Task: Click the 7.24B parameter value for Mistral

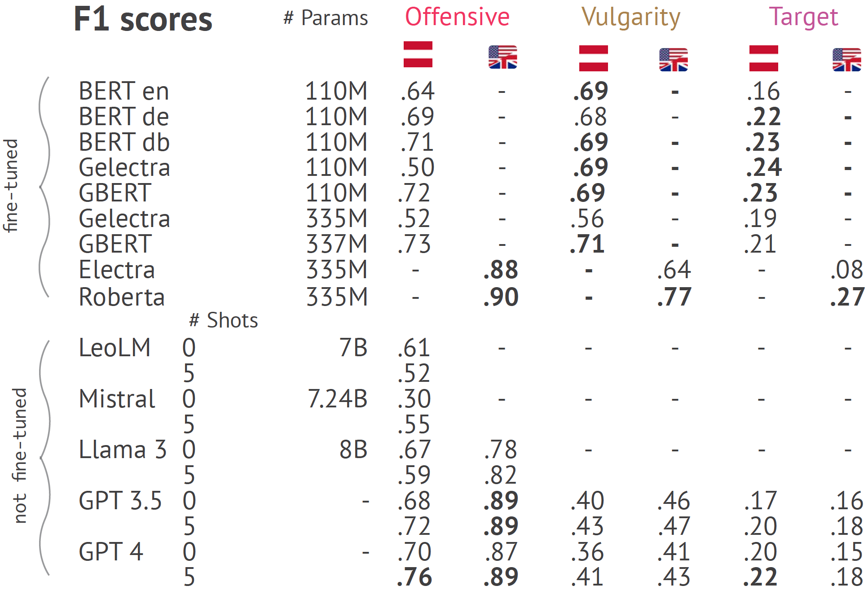Action: tap(338, 399)
